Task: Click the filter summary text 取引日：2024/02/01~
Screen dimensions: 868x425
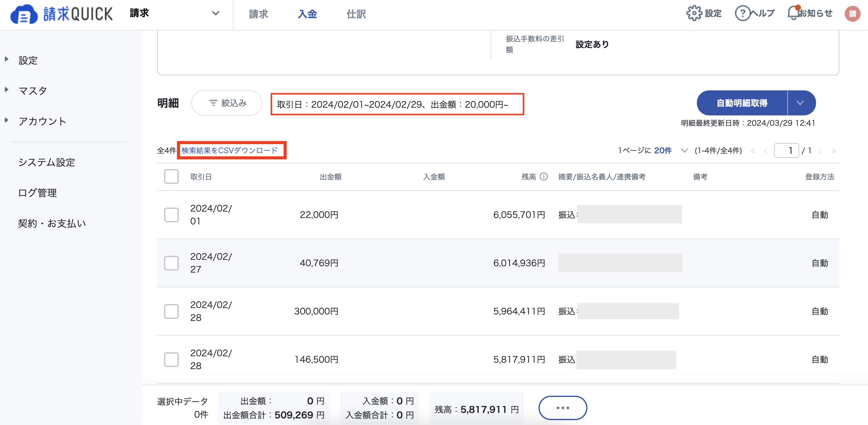Action: tap(392, 104)
